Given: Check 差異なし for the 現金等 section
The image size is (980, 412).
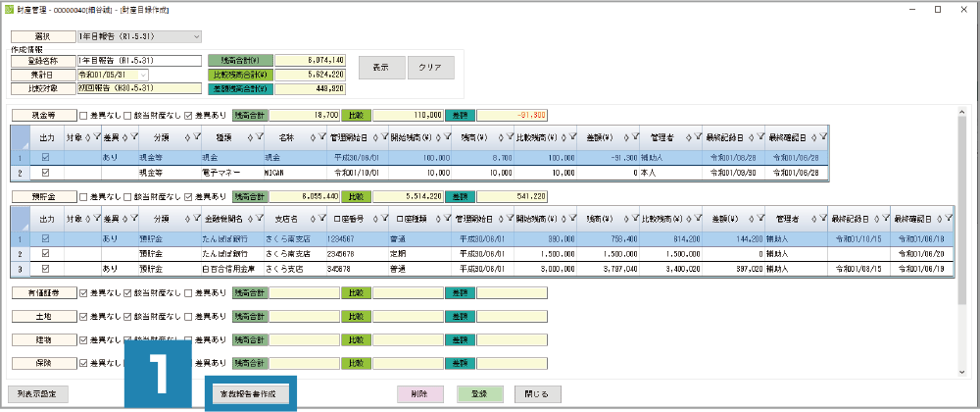Looking at the screenshot, I should (x=83, y=116).
